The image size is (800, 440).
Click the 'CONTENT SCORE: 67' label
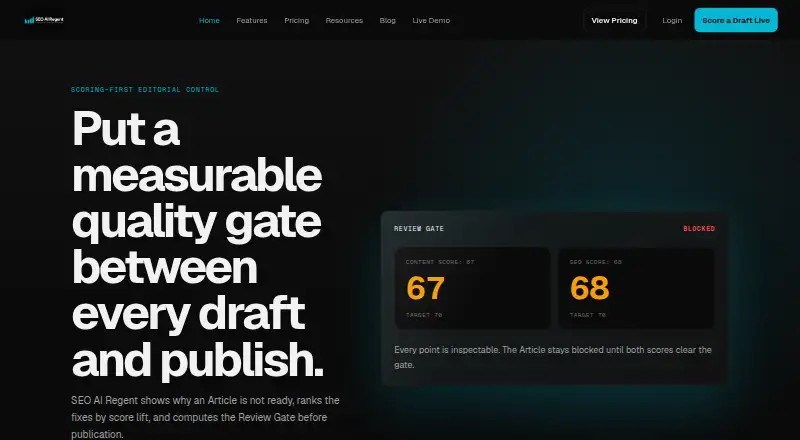coord(440,262)
